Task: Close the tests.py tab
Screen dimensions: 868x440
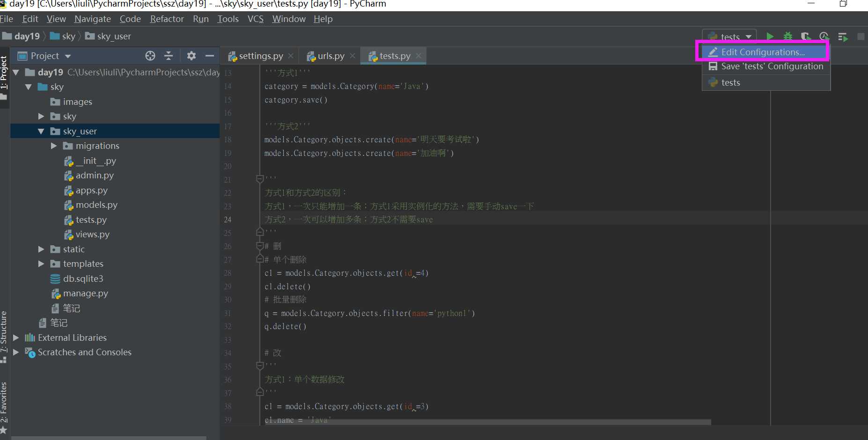Action: (x=419, y=56)
